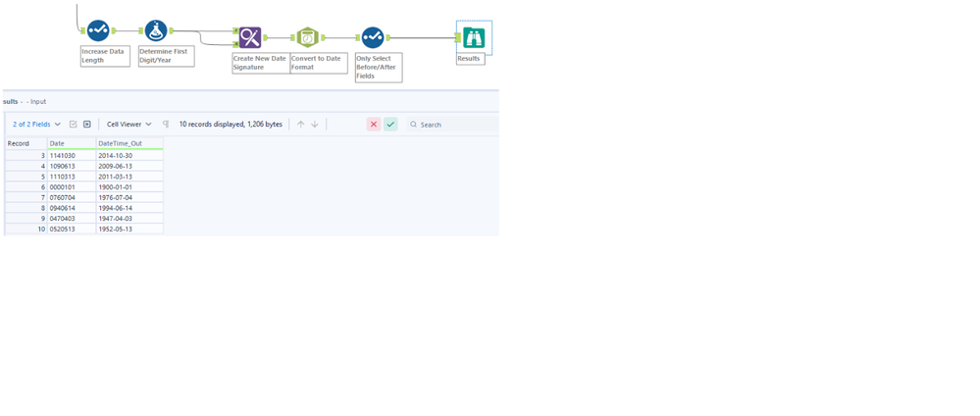Click the DateTime_Out column header
Viewport: 980px width, 416px height.
click(x=130, y=143)
